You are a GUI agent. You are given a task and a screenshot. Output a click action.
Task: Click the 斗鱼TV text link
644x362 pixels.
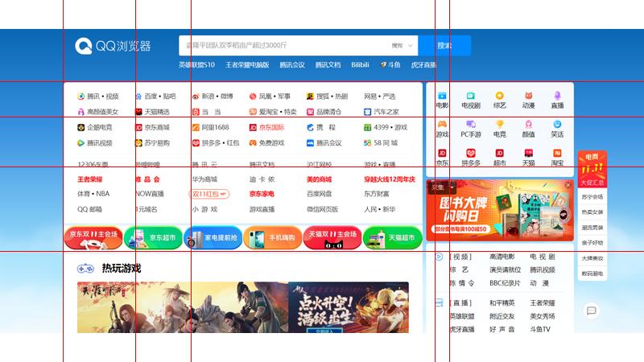click(540, 329)
